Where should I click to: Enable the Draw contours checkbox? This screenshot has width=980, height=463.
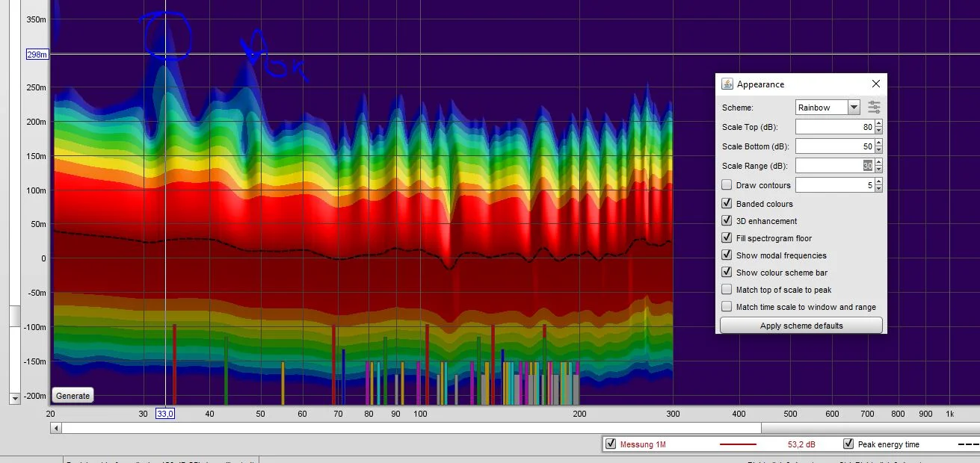pyautogui.click(x=727, y=185)
